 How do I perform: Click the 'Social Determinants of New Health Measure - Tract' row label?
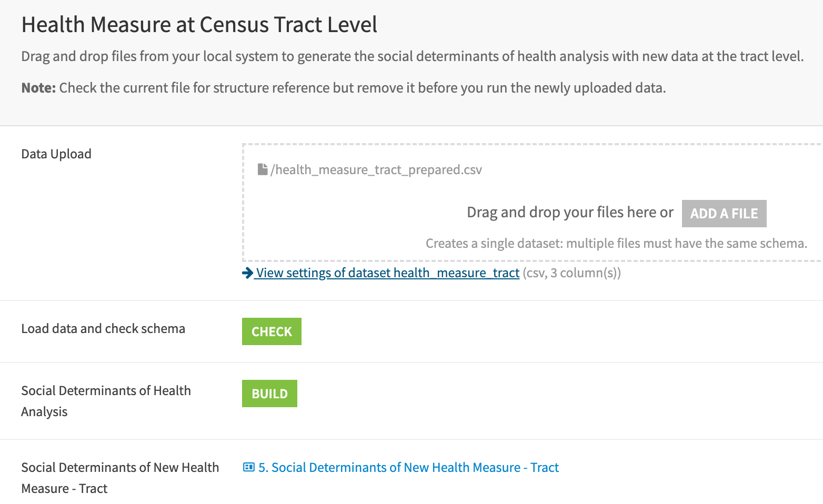pyautogui.click(x=120, y=478)
